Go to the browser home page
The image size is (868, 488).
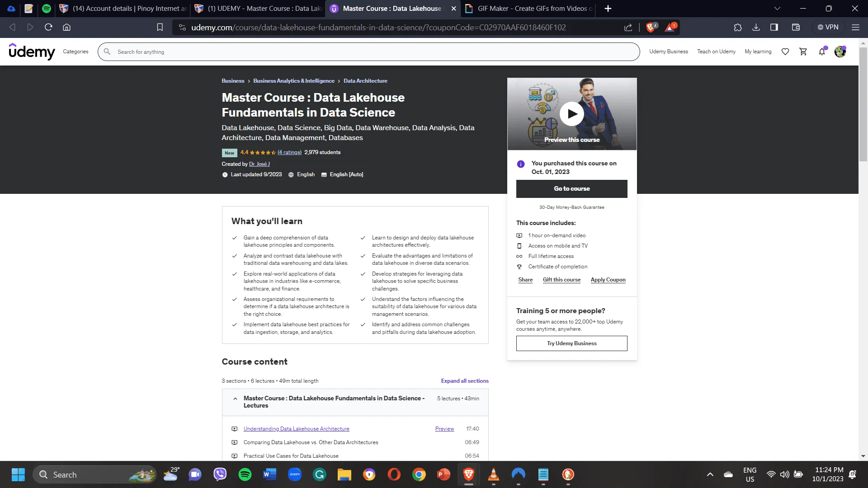click(66, 27)
